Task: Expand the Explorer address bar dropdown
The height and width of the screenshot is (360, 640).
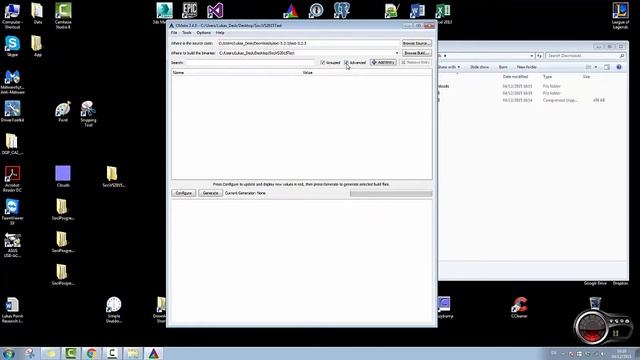Action: pos(531,56)
